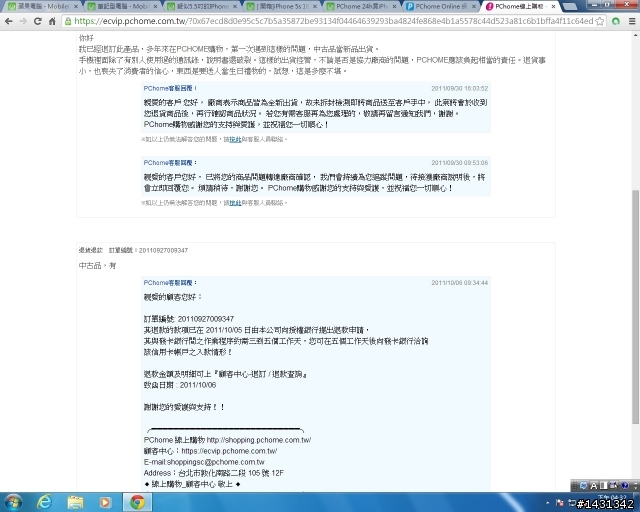Click the IME input method icon in language bar
The height and width of the screenshot is (512, 640).
pos(584,485)
